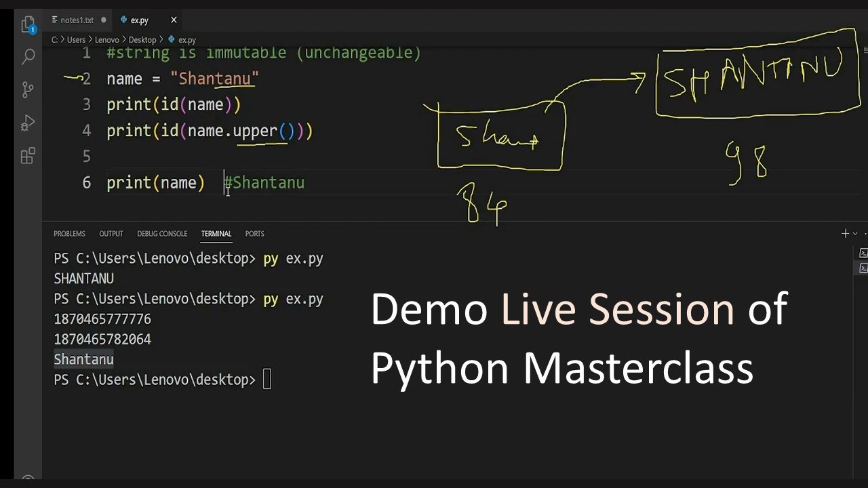Create a new terminal with plus icon

(845, 234)
